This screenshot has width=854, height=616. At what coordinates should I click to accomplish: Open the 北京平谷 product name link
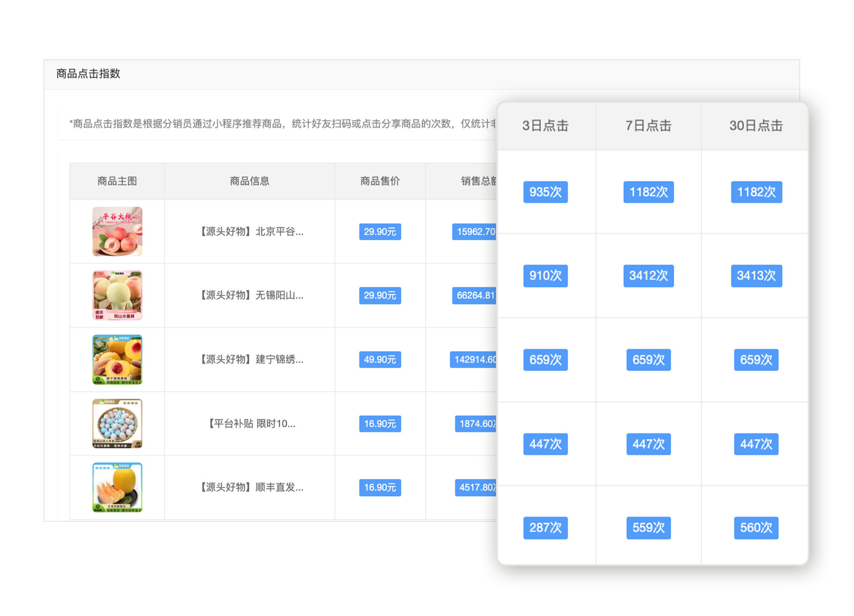251,232
